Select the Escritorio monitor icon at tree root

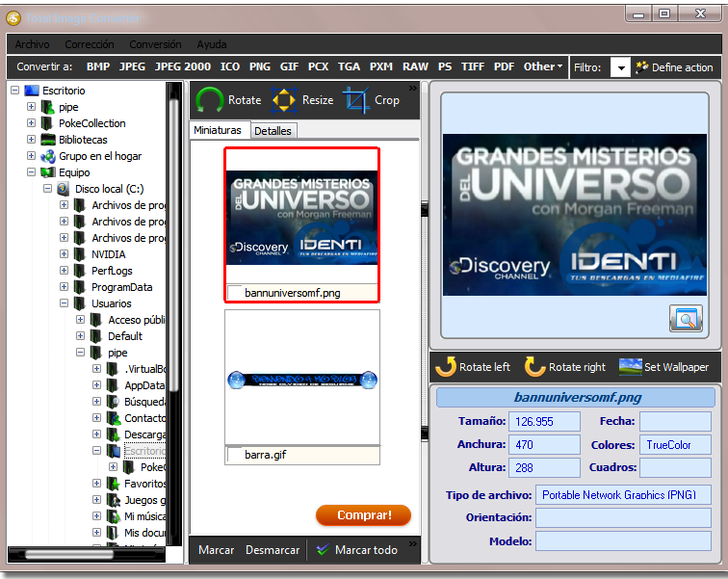point(32,90)
